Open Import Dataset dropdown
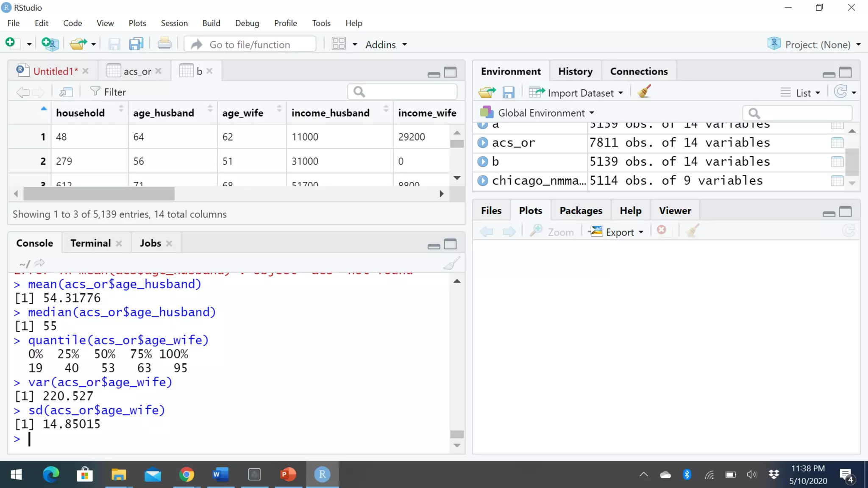Viewport: 868px width, 488px height. click(576, 93)
